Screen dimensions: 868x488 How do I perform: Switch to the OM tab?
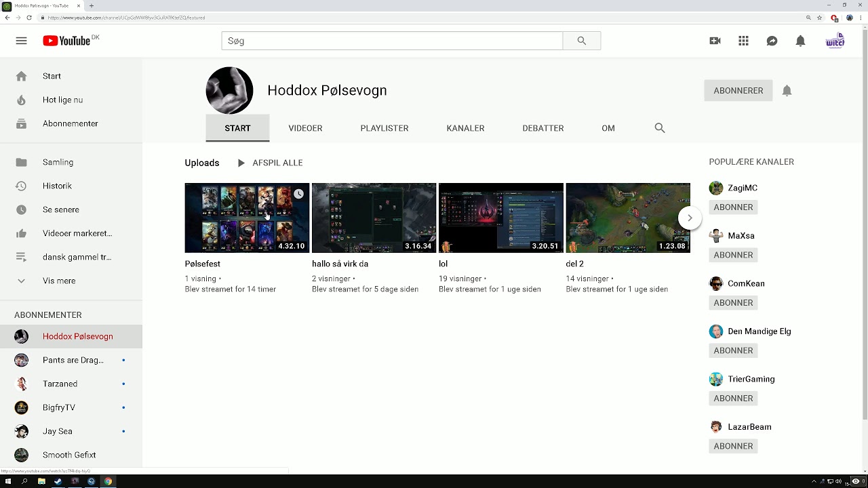[x=608, y=127]
